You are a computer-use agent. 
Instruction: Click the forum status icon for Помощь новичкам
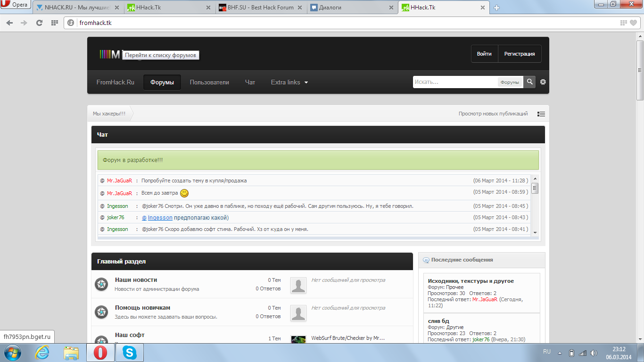tap(101, 312)
